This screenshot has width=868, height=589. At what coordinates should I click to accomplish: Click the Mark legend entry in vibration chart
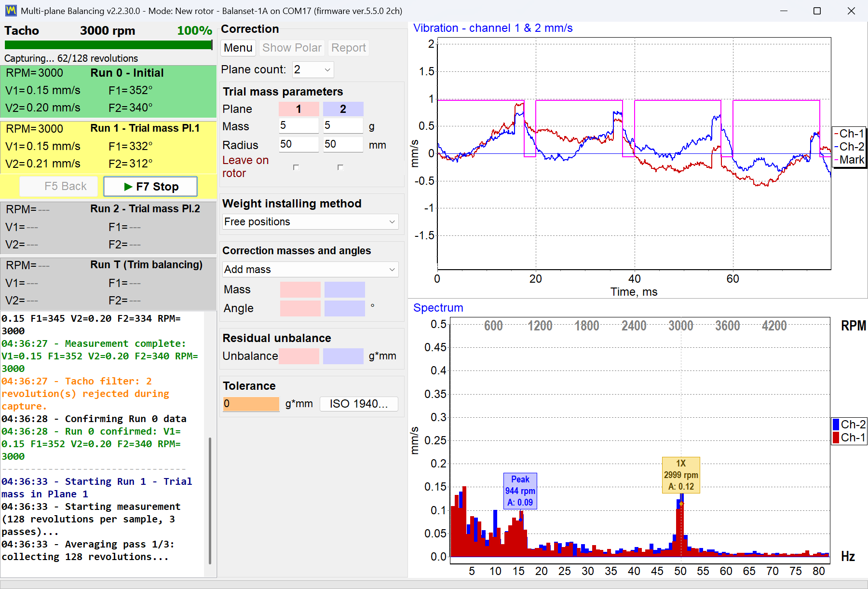pos(850,160)
